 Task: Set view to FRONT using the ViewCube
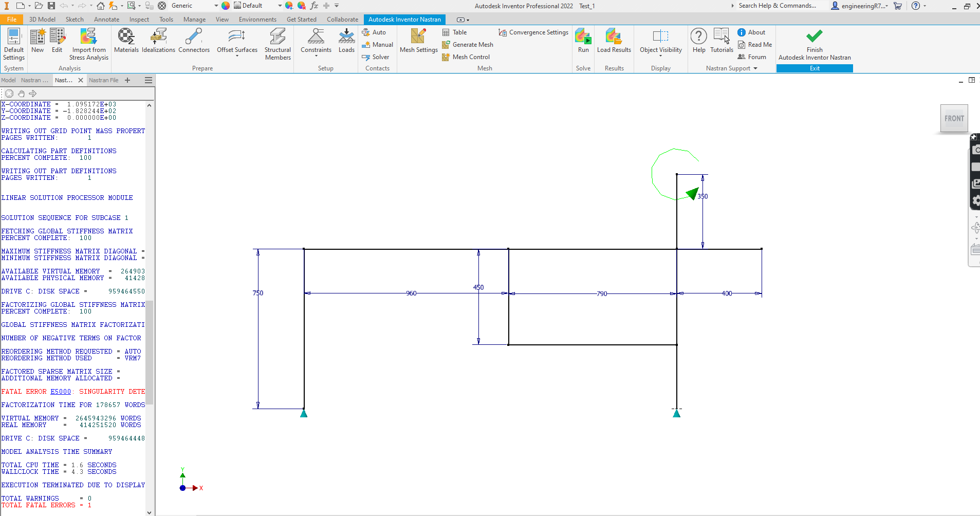953,118
